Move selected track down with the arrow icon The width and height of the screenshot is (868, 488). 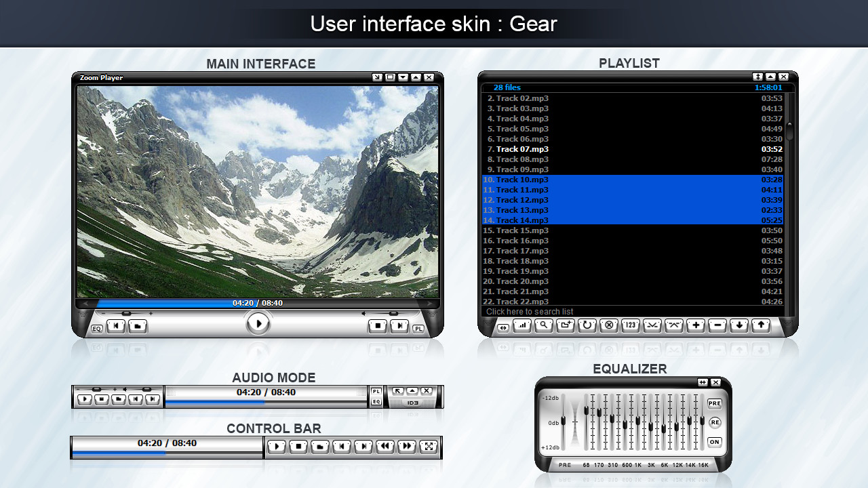[738, 326]
